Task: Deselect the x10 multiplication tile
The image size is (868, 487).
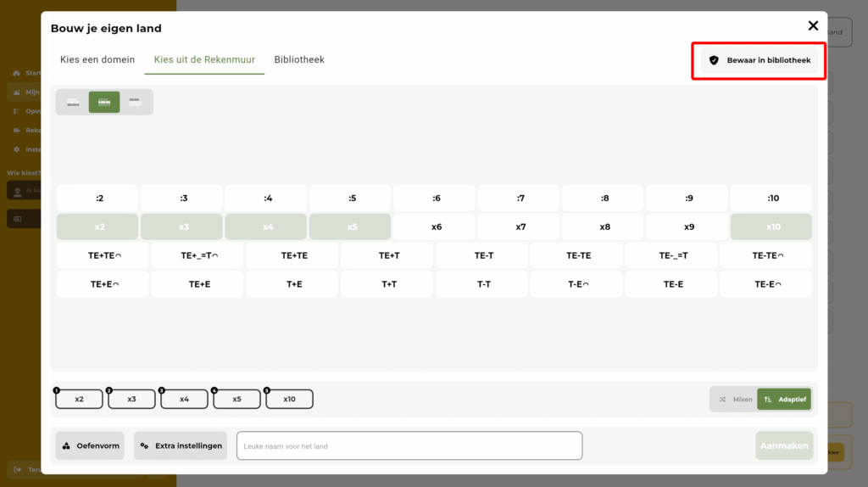Action: 772,227
